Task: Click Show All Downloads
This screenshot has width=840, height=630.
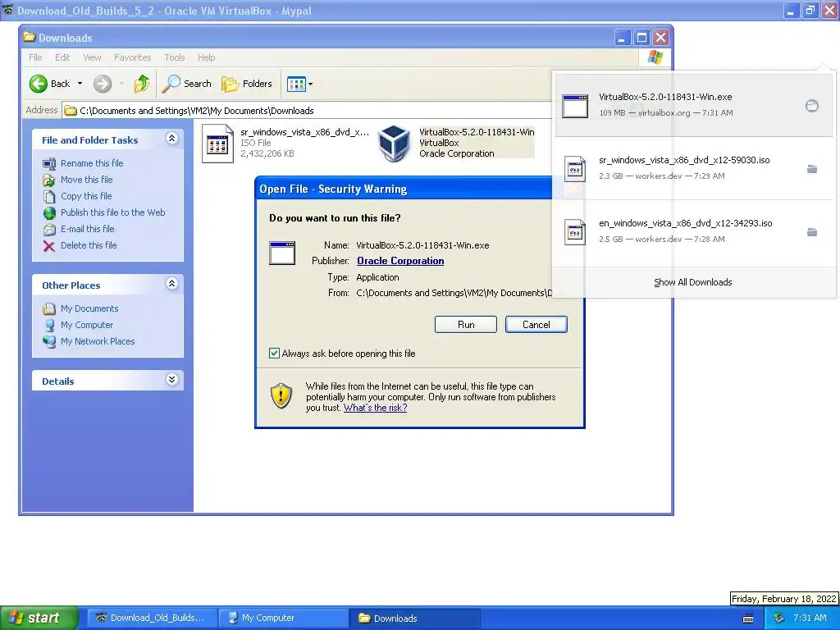Action: click(692, 282)
